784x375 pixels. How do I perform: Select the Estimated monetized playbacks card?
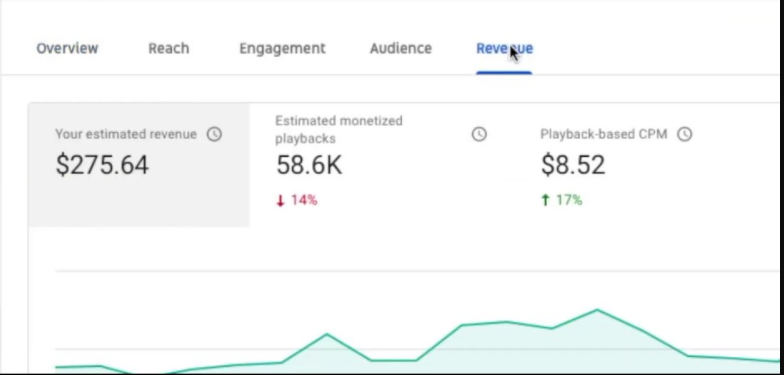point(382,165)
